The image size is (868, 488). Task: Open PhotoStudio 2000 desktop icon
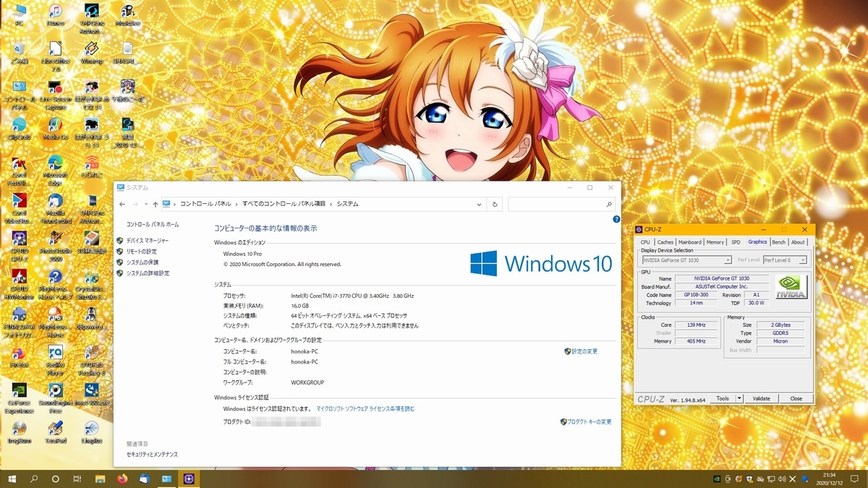[55, 247]
